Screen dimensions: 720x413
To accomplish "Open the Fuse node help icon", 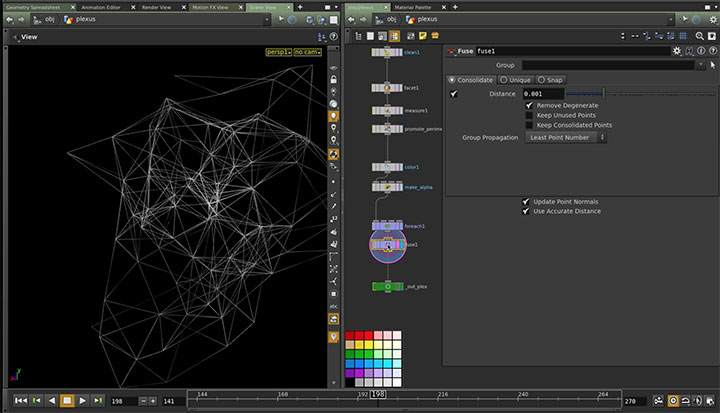I will point(713,51).
